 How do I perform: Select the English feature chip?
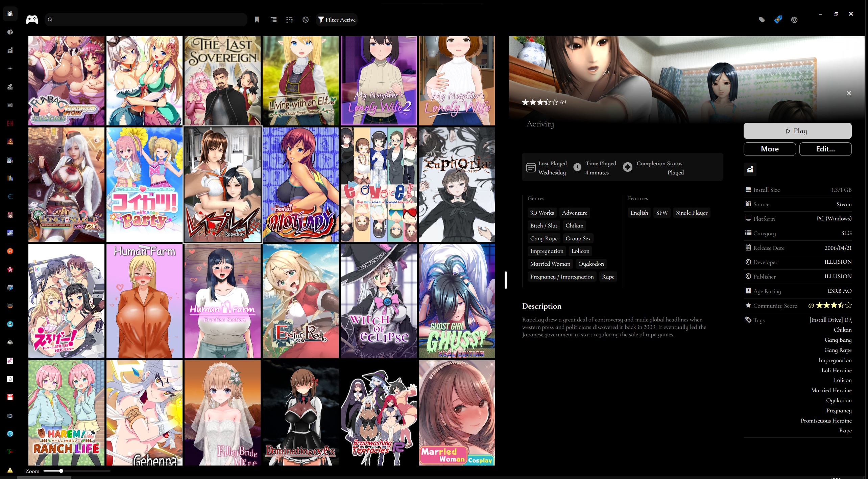coord(639,213)
